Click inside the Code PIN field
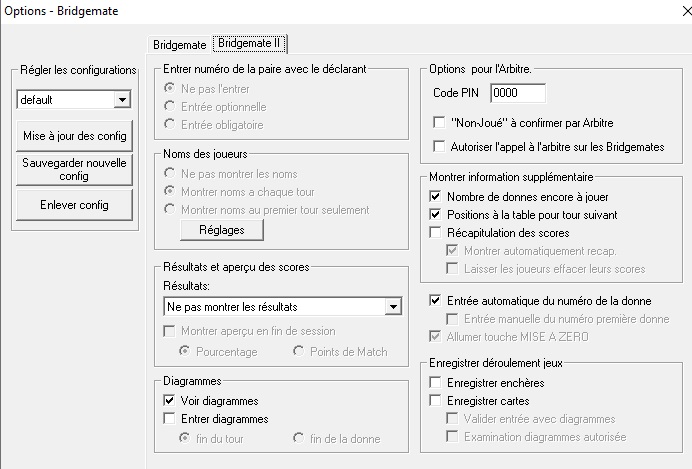 518,93
